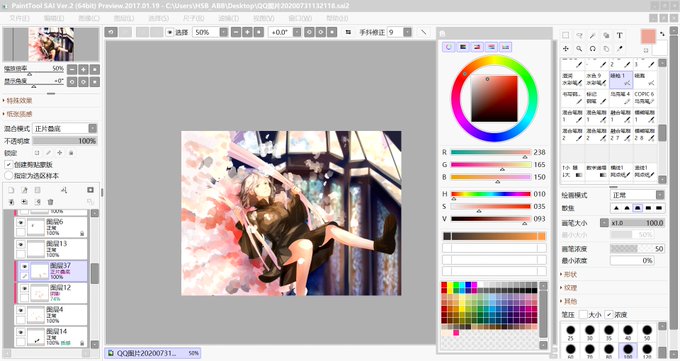Select the eyedropper color picker tool
The image size is (680, 361).
click(x=619, y=49)
